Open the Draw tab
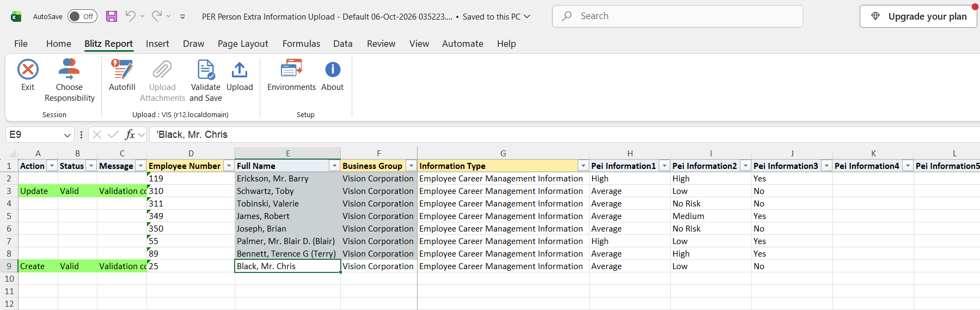This screenshot has width=980, height=310. coord(194,44)
